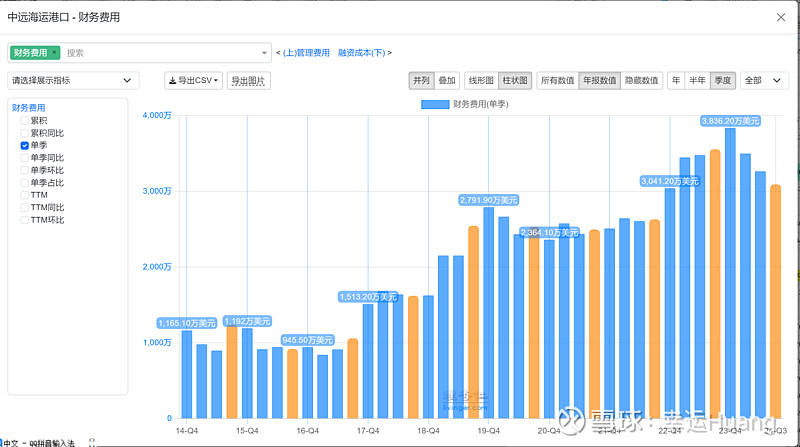Switch to 线形图 chart type
The width and height of the screenshot is (800, 447).
[x=481, y=80]
